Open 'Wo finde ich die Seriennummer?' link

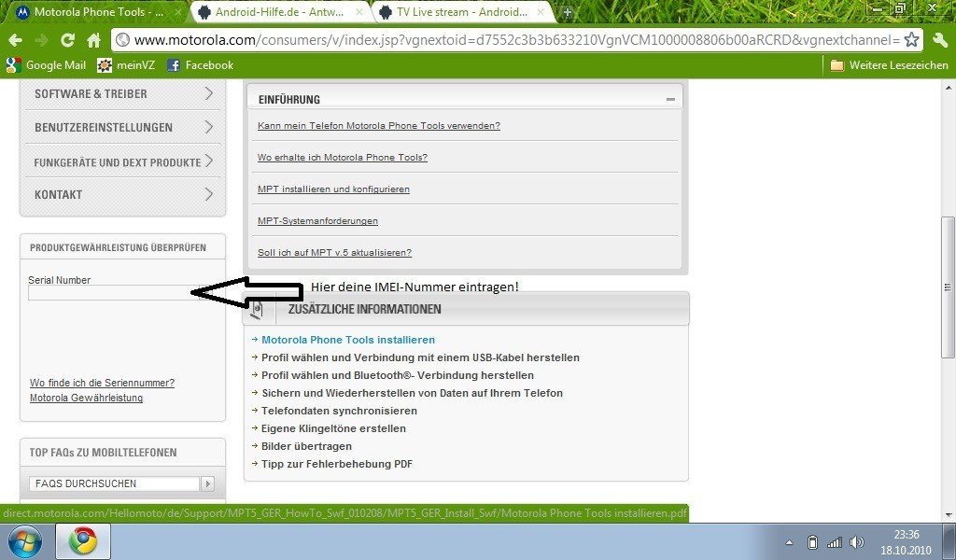(102, 383)
